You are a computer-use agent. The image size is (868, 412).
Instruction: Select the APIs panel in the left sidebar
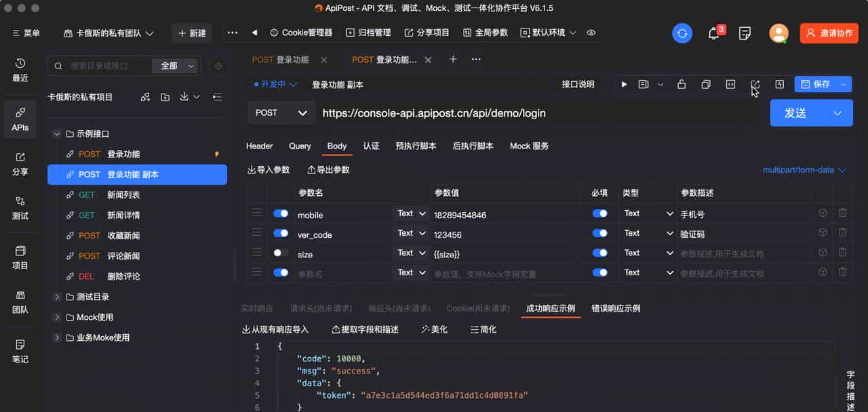coord(20,119)
